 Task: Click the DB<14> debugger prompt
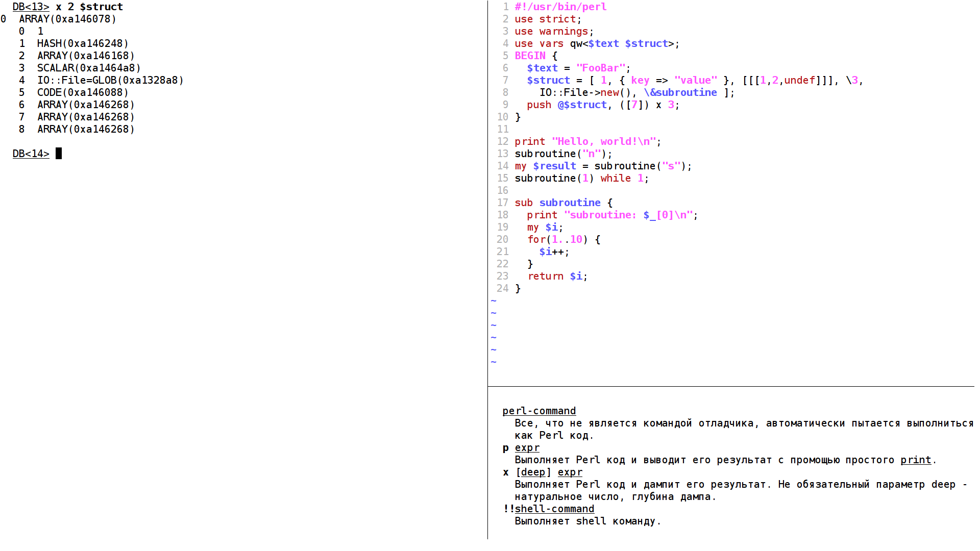click(x=31, y=154)
